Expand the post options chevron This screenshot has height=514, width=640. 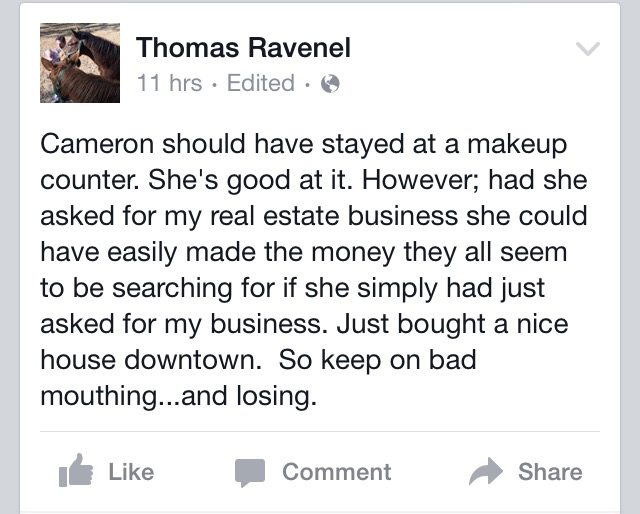(x=589, y=49)
